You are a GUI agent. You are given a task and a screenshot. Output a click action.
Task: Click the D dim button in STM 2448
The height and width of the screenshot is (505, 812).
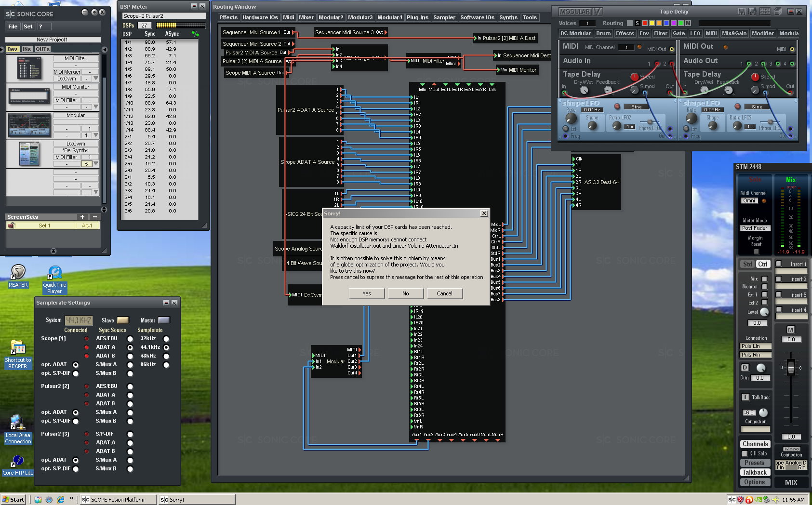[x=745, y=368]
